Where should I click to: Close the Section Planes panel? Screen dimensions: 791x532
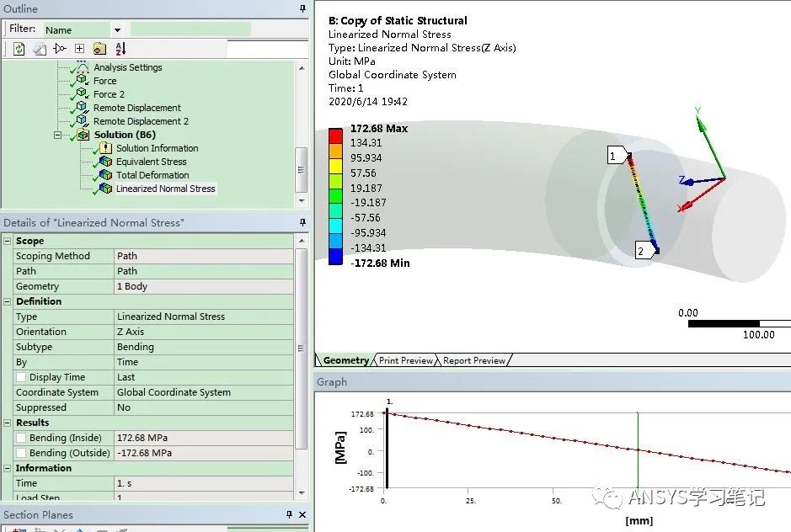pos(302,514)
